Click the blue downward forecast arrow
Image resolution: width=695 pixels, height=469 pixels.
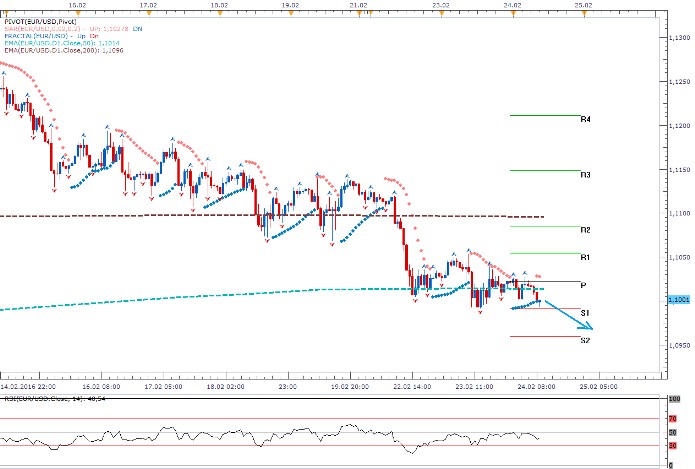point(570,314)
